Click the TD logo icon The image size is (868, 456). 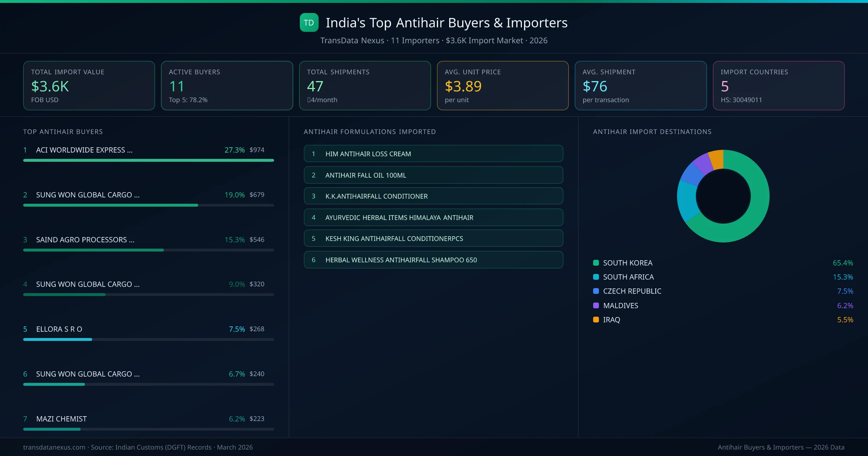click(309, 23)
